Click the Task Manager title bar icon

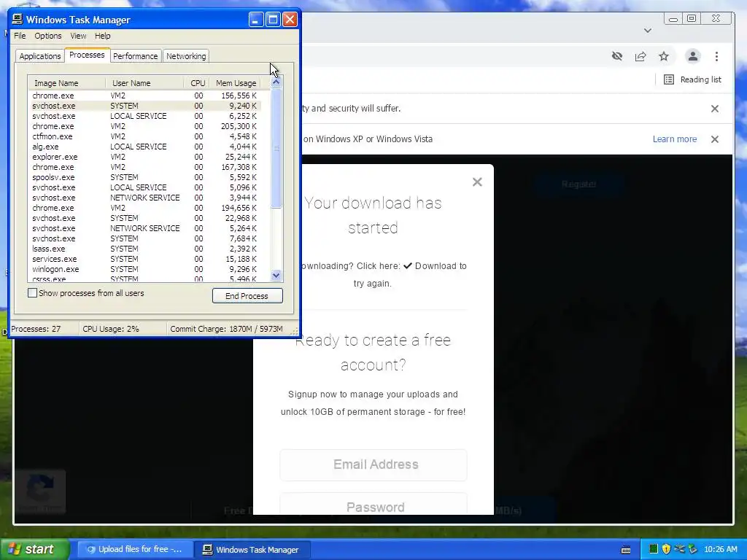coord(18,19)
